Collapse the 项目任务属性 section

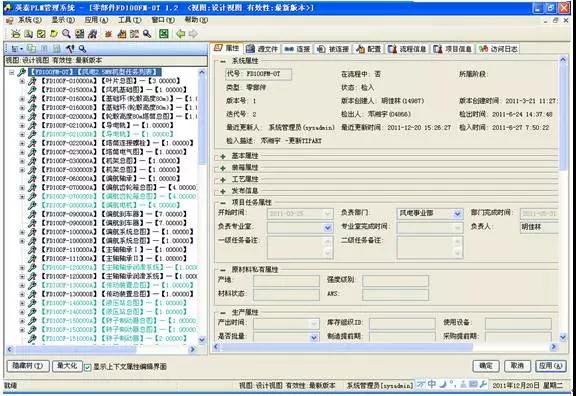[223, 203]
